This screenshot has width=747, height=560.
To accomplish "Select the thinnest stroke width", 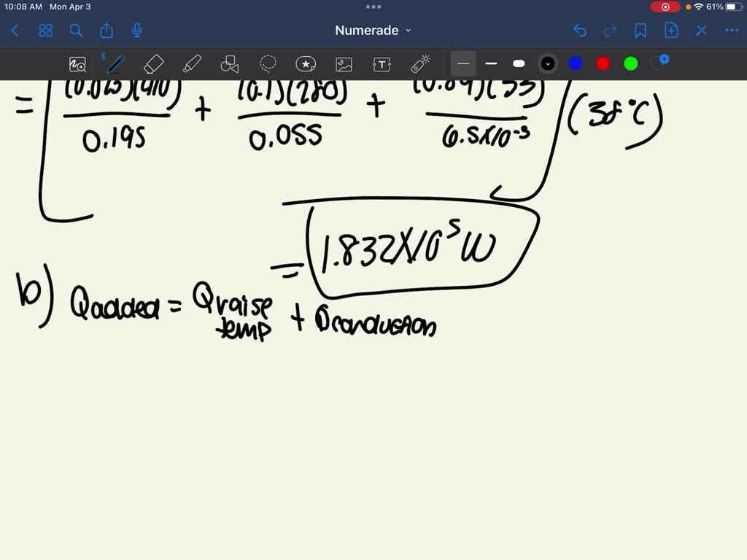I will point(463,63).
